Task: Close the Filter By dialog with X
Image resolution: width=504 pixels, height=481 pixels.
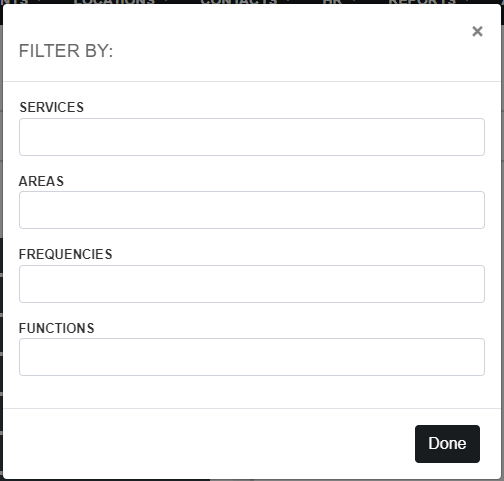Action: 477,31
